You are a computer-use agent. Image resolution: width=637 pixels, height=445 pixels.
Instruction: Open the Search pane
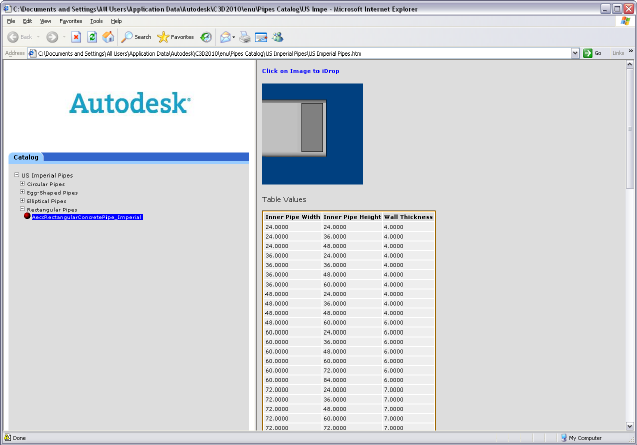136,37
